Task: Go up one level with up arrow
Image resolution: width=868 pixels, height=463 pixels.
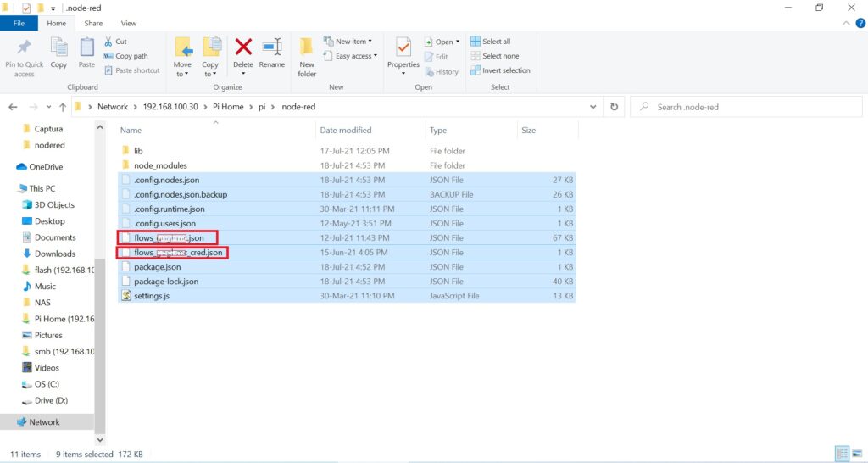Action: pyautogui.click(x=63, y=107)
